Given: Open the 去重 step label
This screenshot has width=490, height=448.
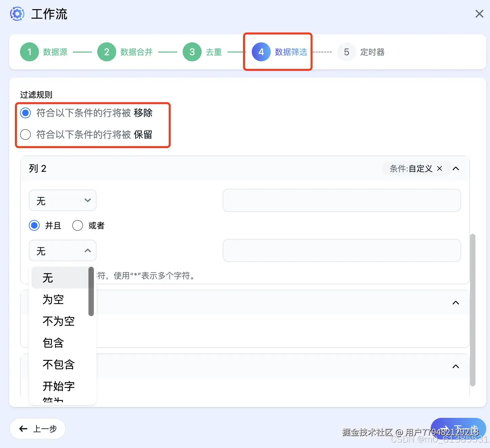Looking at the screenshot, I should 214,52.
